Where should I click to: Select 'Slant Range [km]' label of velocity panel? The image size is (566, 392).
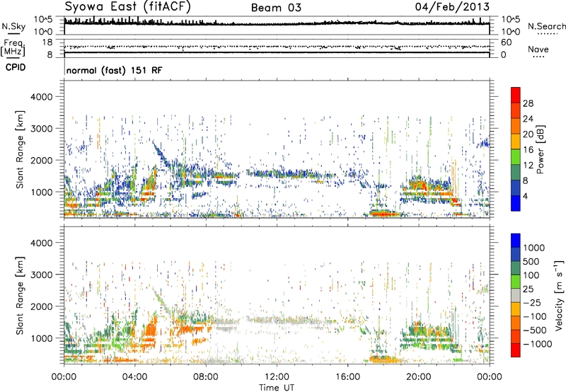pyautogui.click(x=20, y=295)
